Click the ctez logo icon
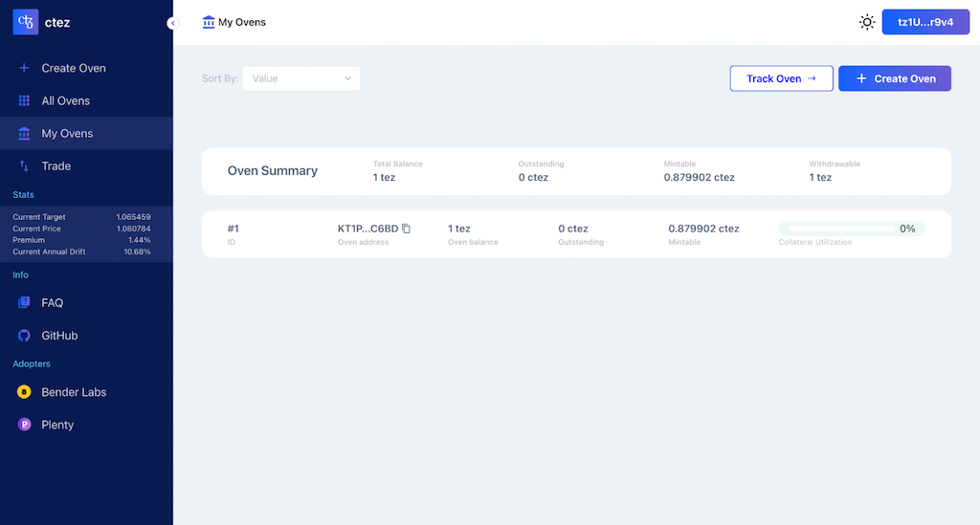 coord(26,22)
